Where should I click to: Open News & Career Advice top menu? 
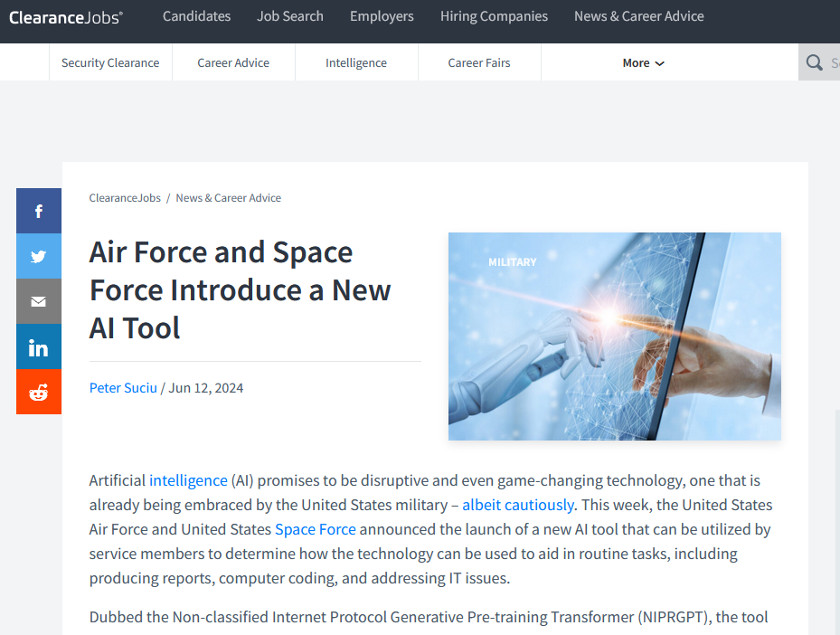pyautogui.click(x=639, y=16)
